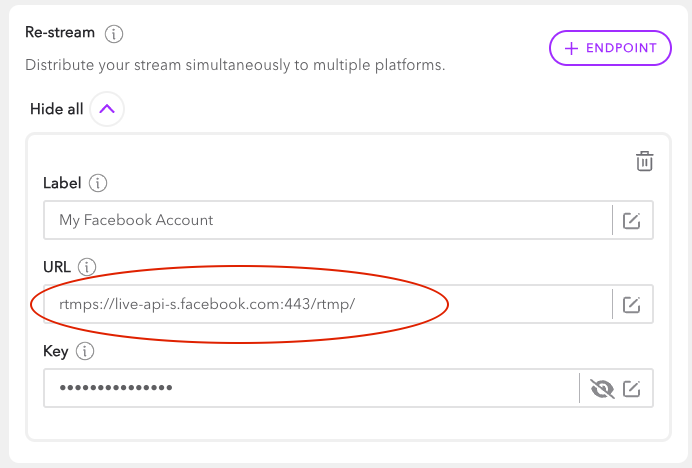Click the "Key" field caption

(56, 351)
